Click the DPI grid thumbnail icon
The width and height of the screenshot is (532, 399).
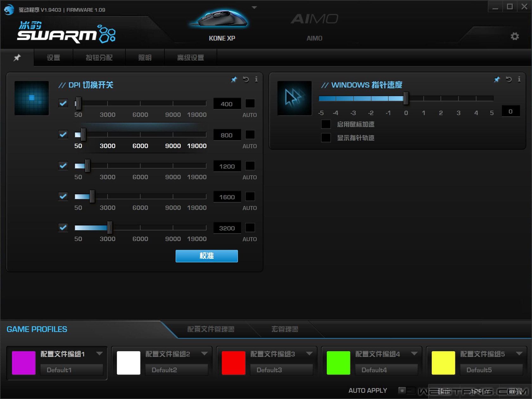coord(32,98)
